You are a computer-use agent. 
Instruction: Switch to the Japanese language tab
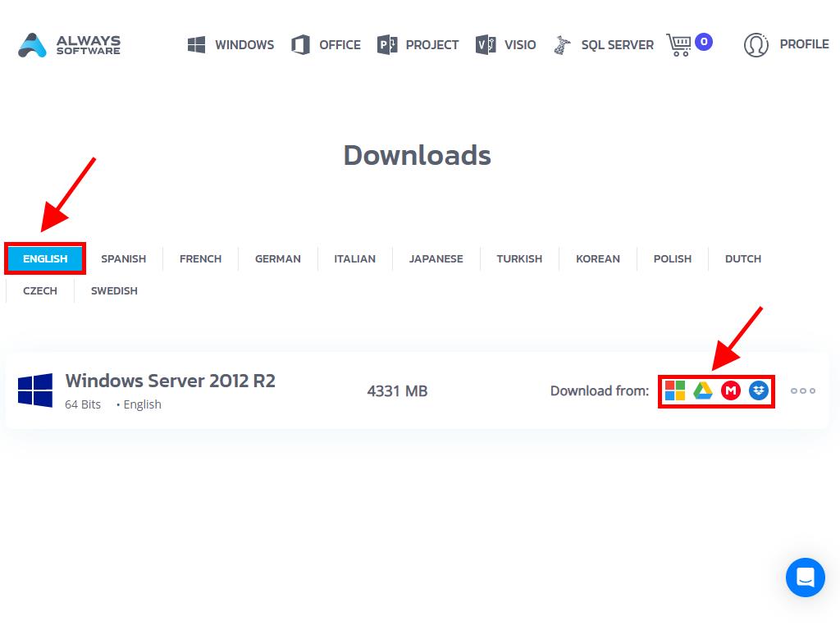(x=436, y=258)
